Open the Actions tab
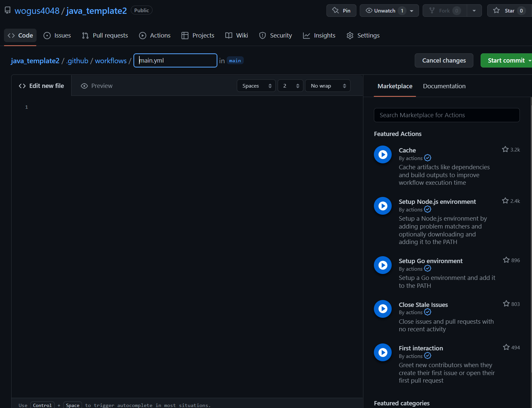532x408 pixels. [x=155, y=35]
